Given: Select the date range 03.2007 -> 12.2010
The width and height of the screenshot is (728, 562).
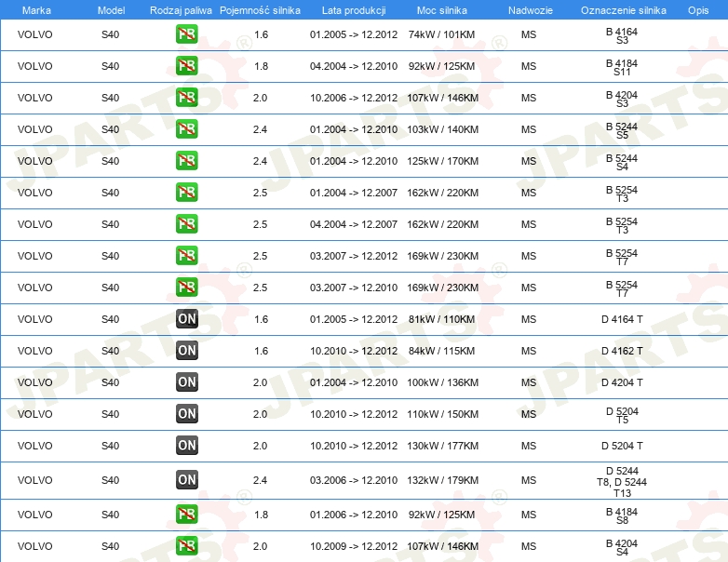Looking at the screenshot, I should tap(354, 287).
